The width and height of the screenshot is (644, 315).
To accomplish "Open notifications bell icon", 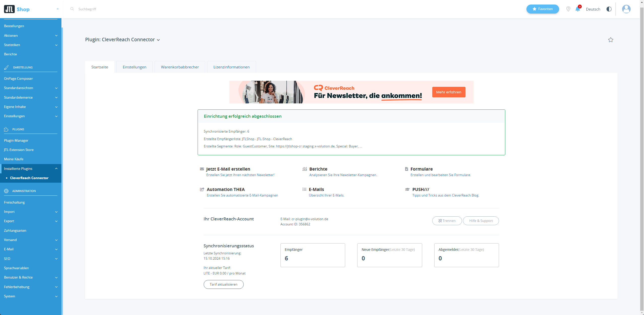I will tap(578, 9).
